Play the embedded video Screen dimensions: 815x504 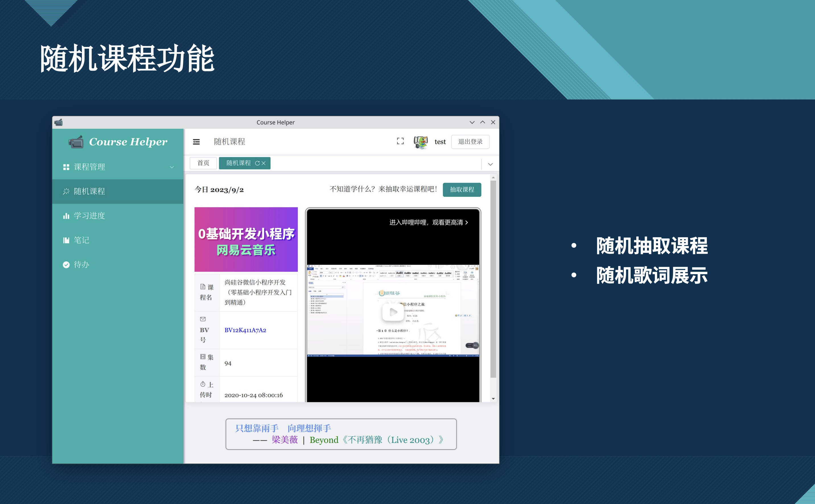[393, 312]
